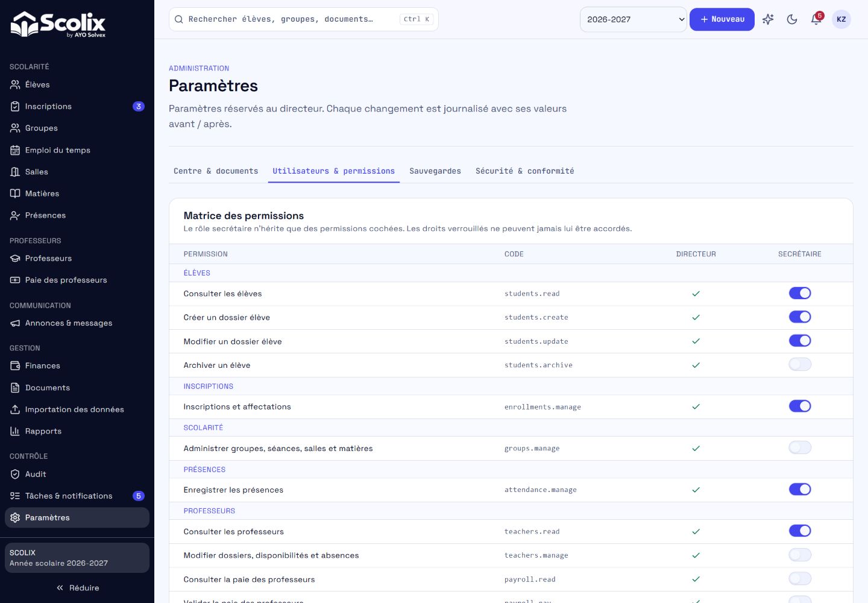Click the Audit shield icon

[x=15, y=474]
